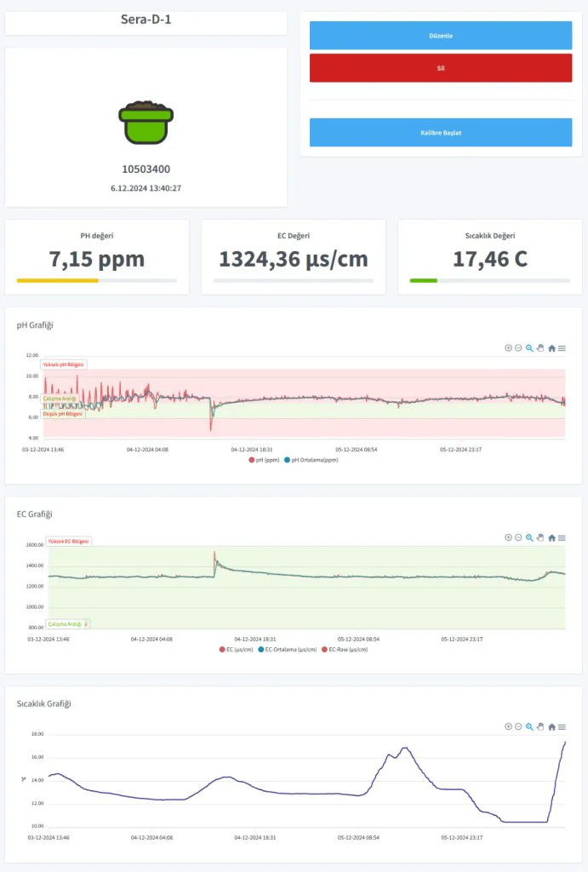This screenshot has width=588, height=872.
Task: Select the pan hand tool on pH chart
Action: coord(540,347)
